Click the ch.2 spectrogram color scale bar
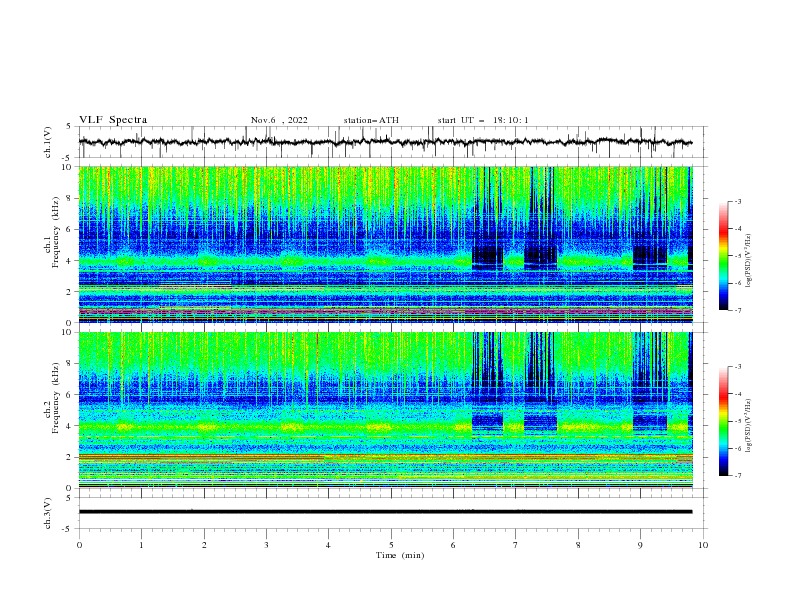This screenshot has width=792, height=612. pos(724,421)
